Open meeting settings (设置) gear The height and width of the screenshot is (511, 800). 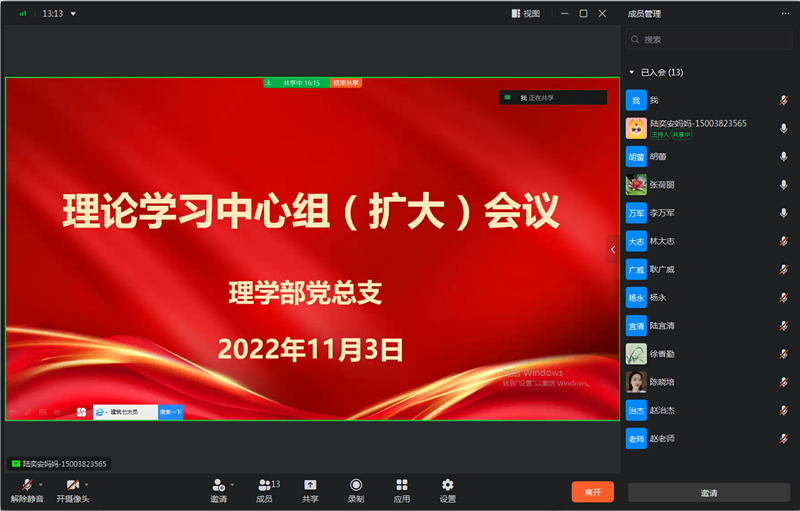(447, 485)
